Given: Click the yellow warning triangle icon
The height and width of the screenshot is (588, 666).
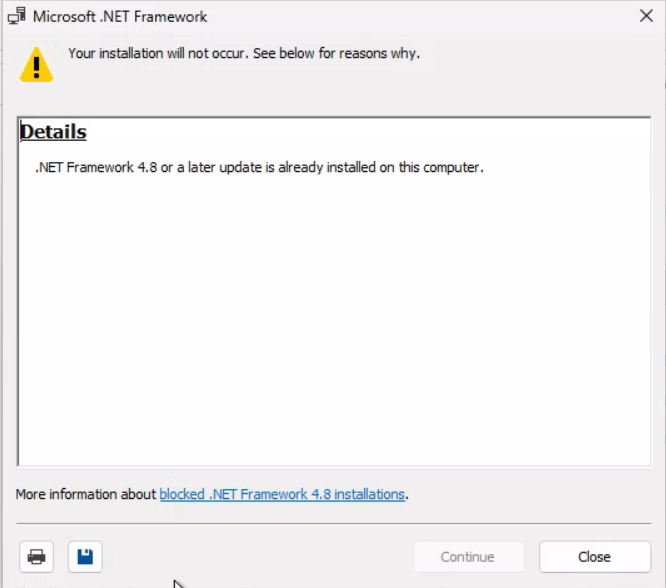Looking at the screenshot, I should click(36, 64).
